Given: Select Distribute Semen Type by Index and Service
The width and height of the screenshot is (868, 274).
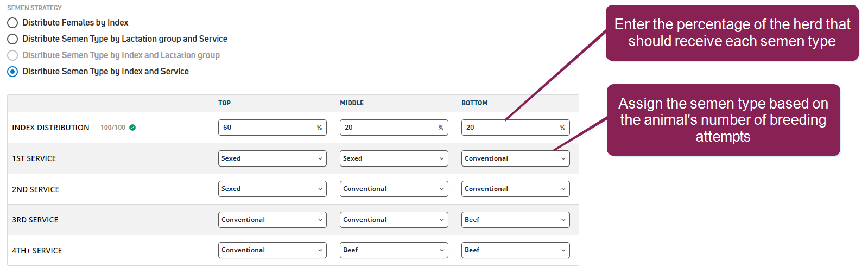Looking at the screenshot, I should tap(12, 72).
